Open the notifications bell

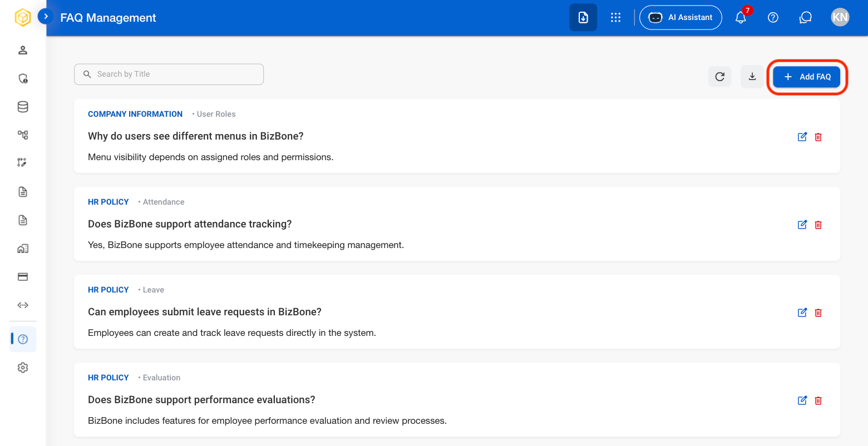[741, 17]
